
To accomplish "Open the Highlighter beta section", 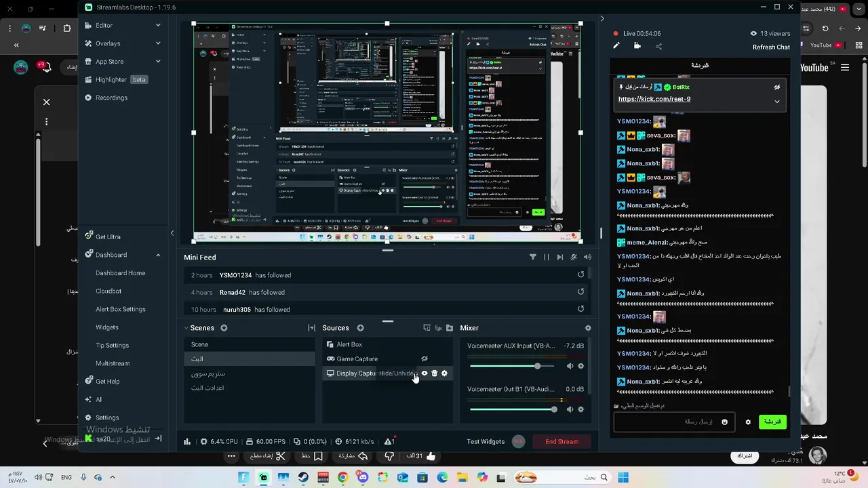I will (115, 79).
